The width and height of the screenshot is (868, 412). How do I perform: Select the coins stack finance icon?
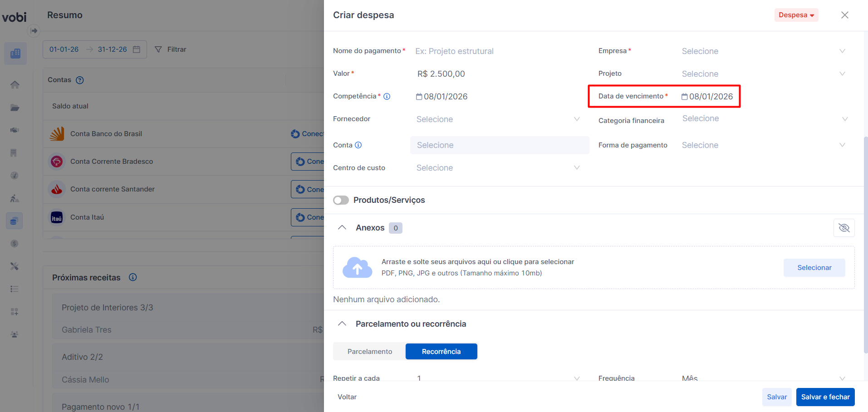coord(15,221)
